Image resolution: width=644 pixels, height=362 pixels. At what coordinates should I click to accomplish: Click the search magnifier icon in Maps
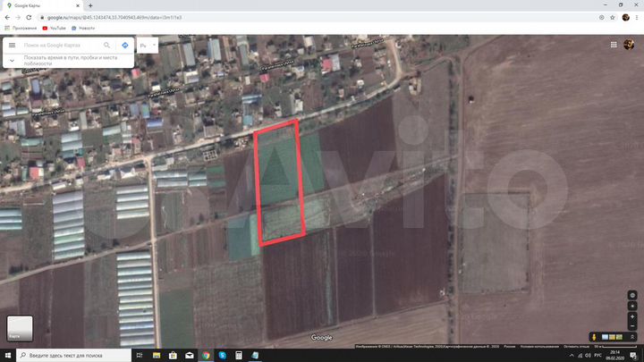pyautogui.click(x=106, y=46)
